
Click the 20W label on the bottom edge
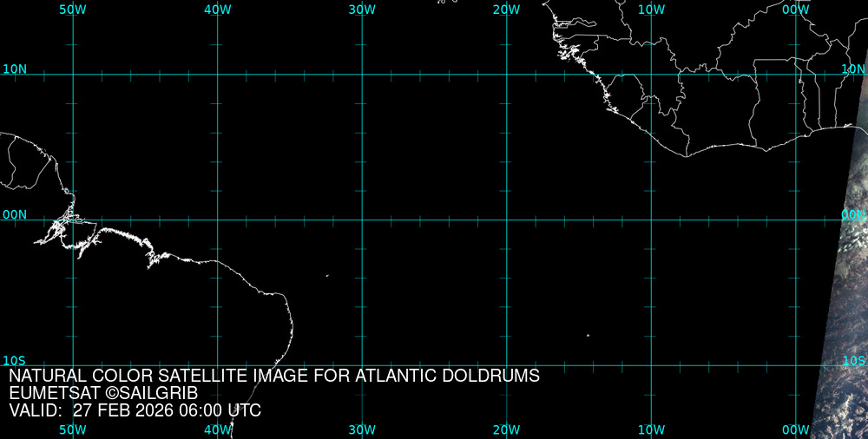click(506, 429)
